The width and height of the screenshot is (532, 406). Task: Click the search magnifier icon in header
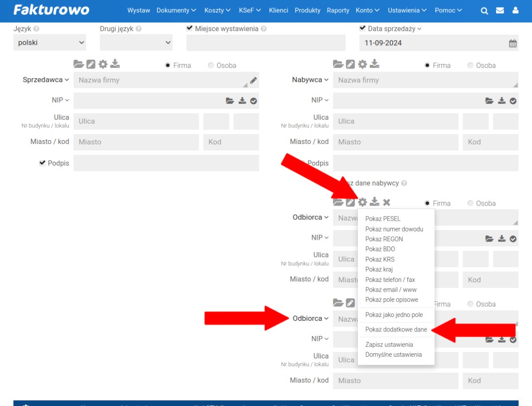pyautogui.click(x=485, y=11)
